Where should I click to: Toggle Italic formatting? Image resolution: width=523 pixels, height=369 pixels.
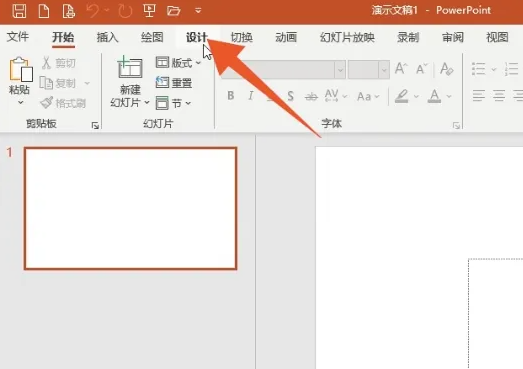250,96
